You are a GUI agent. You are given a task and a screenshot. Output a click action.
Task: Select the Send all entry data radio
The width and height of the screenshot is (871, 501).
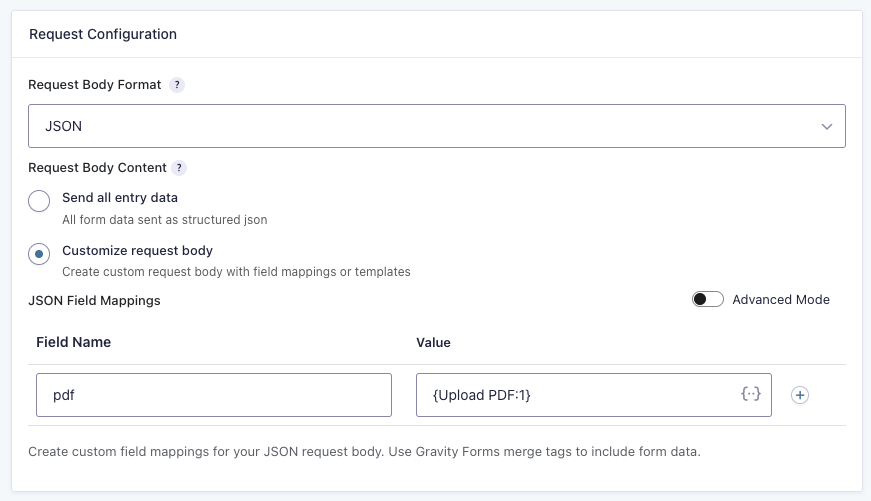(39, 201)
